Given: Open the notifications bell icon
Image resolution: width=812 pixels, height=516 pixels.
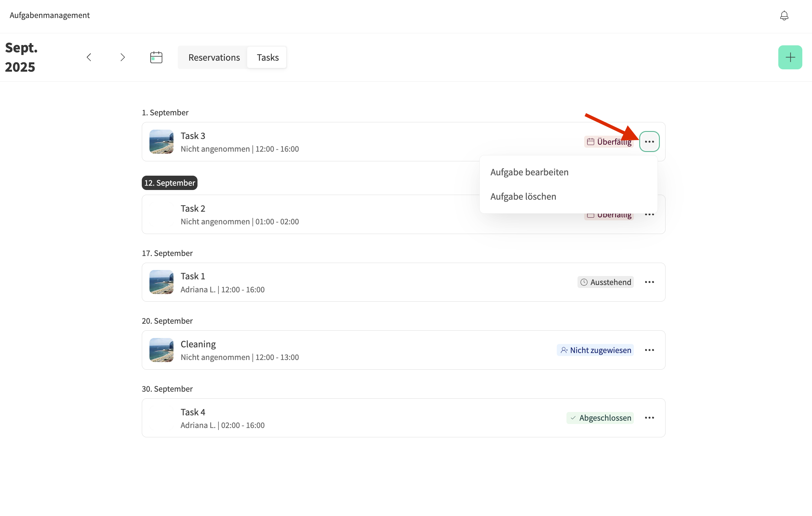Looking at the screenshot, I should 784,16.
